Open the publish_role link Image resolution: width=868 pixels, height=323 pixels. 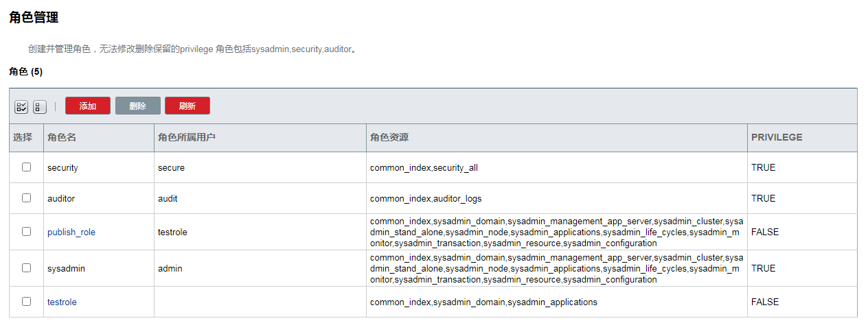[x=71, y=232]
